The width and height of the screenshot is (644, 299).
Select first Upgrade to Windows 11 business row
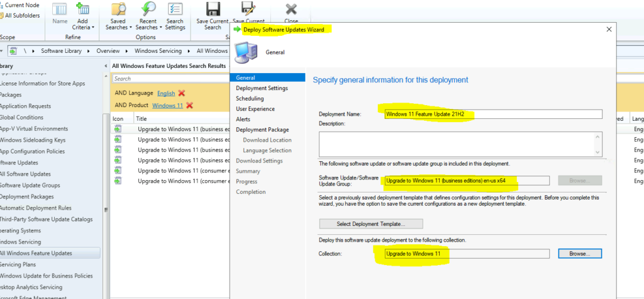click(170, 129)
